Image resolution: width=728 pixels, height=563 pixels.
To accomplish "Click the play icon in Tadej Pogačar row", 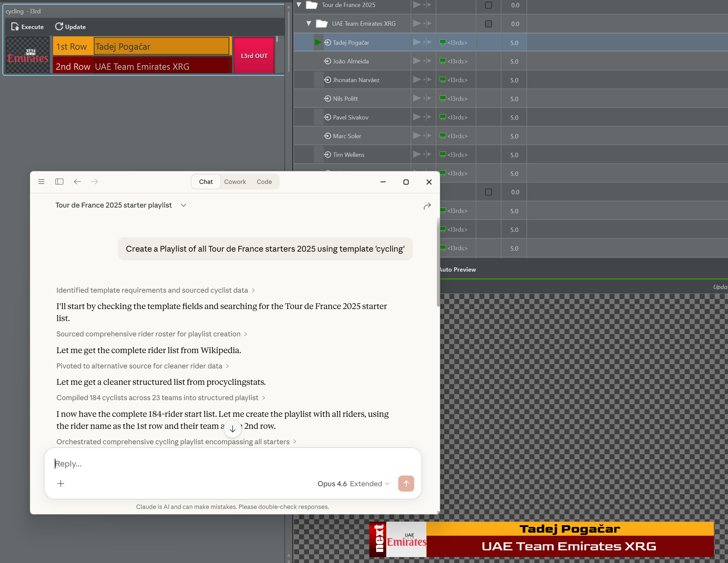I will click(x=417, y=42).
